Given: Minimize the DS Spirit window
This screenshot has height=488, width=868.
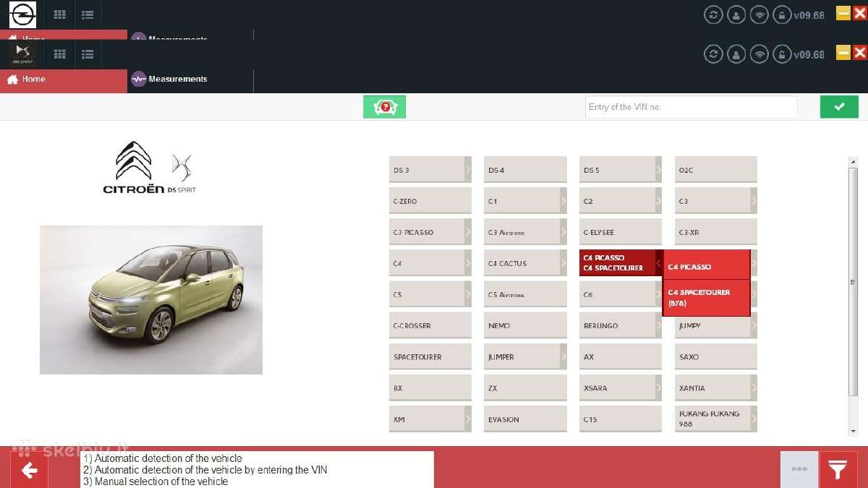Looking at the screenshot, I should click(843, 52).
